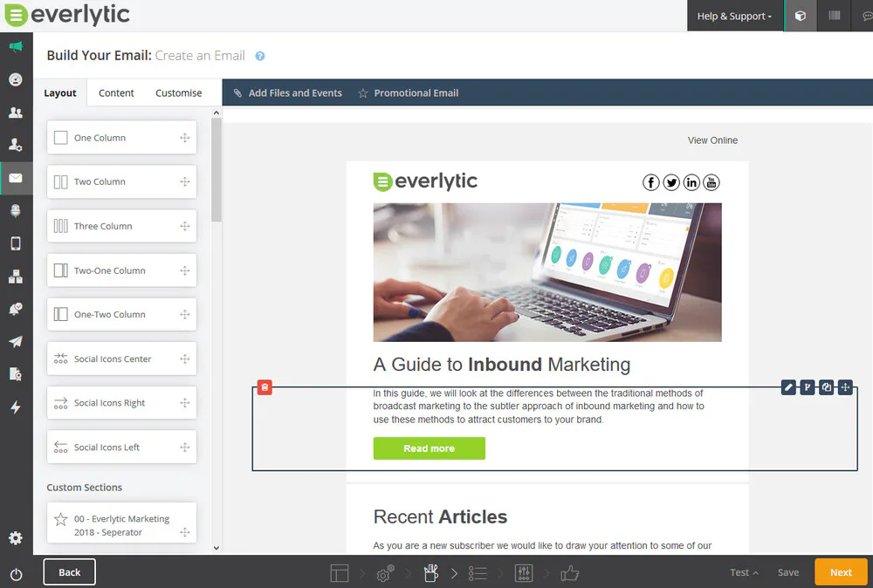873x588 pixels.
Task: Edit the selected block with the pencil icon
Action: coord(788,387)
